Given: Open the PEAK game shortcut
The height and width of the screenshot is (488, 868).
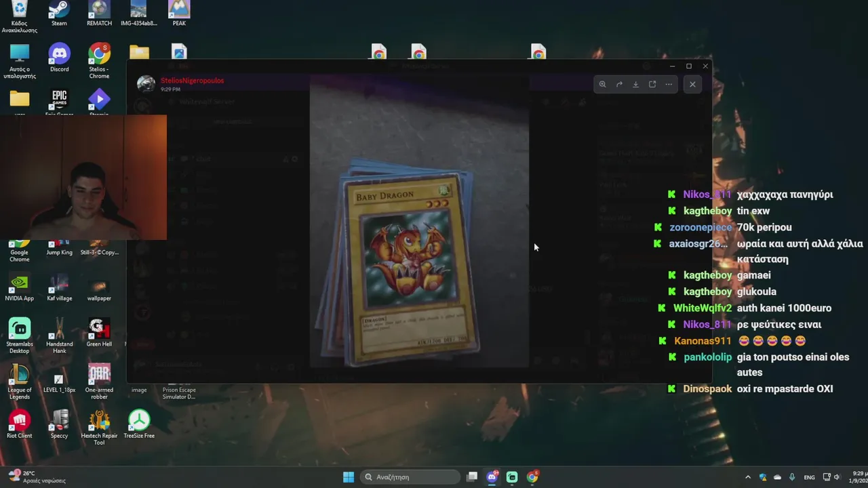Looking at the screenshot, I should [x=179, y=14].
